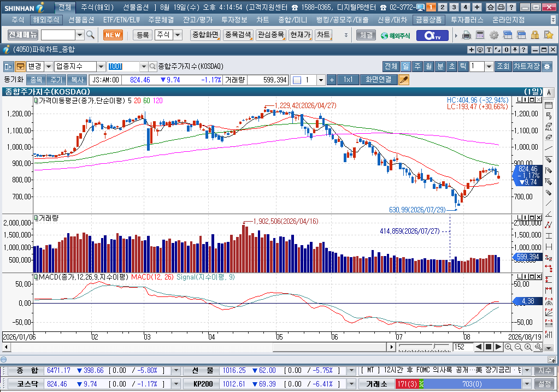Open chart settings gear beside 차트저장
Viewport: 559px width, 392px height.
point(547,67)
